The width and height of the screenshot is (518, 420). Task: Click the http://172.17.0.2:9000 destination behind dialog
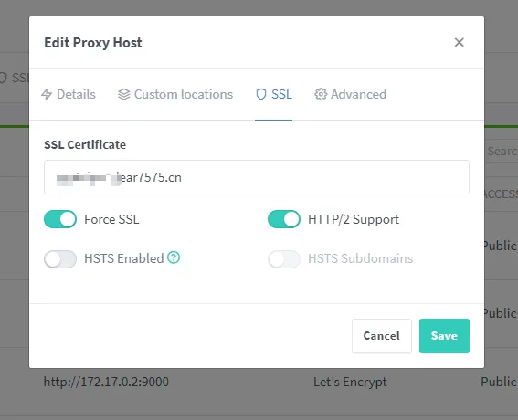pyautogui.click(x=106, y=382)
